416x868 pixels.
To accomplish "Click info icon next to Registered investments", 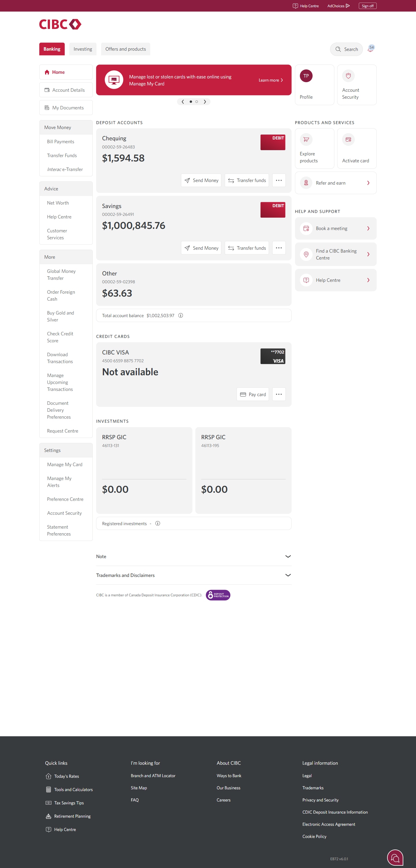I will [157, 523].
